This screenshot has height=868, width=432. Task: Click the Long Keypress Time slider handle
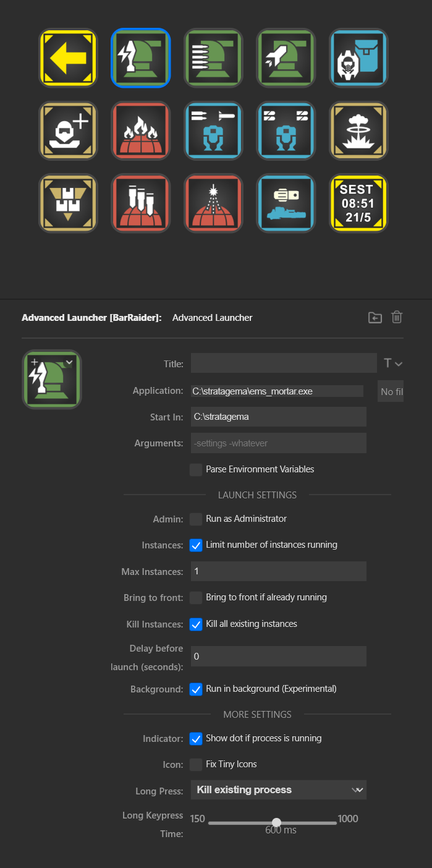coord(276,823)
